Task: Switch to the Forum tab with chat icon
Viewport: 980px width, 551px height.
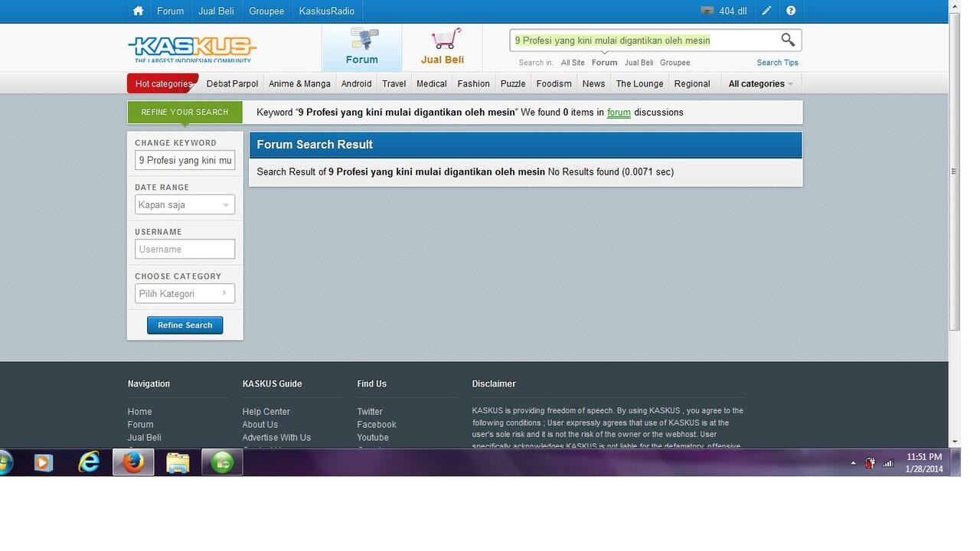Action: pos(362,47)
